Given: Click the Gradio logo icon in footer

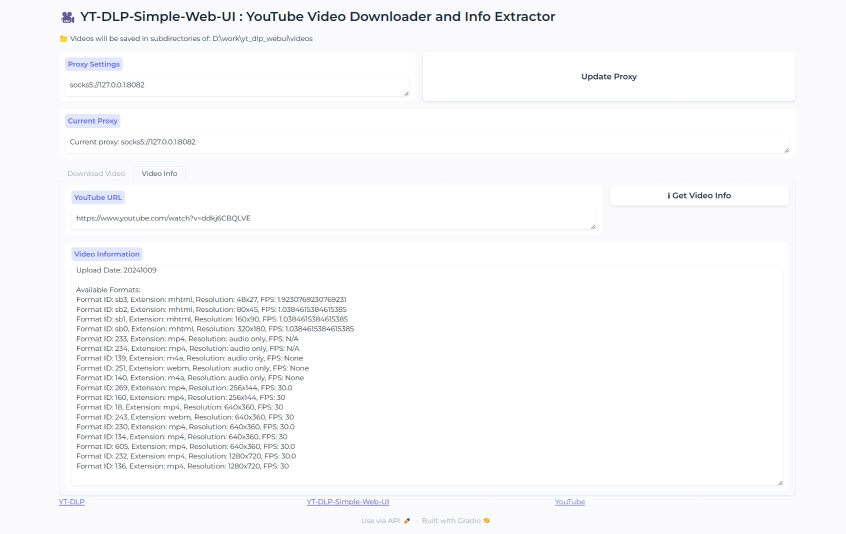Looking at the screenshot, I should [x=487, y=521].
